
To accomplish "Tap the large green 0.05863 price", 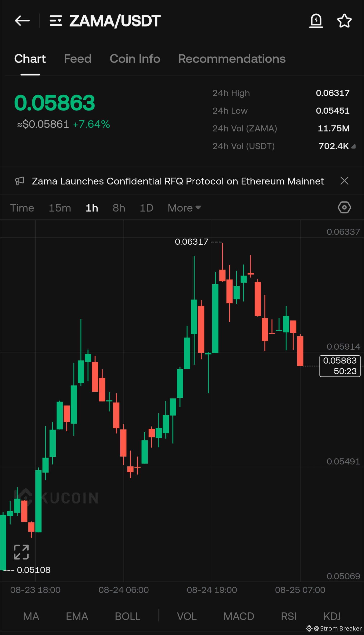I will (x=55, y=103).
